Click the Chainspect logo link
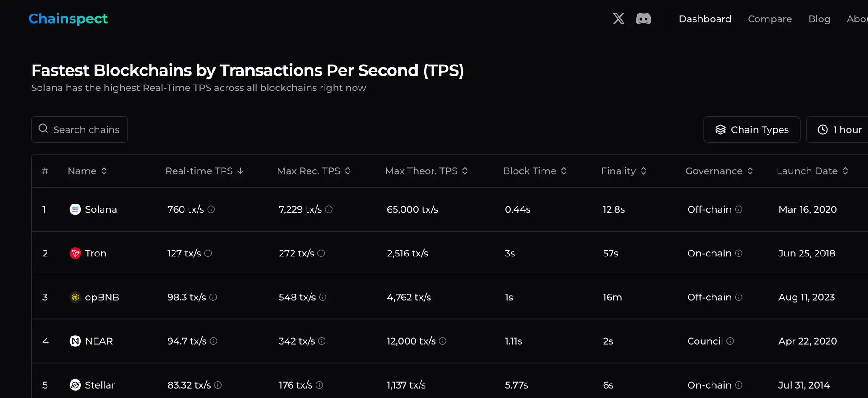The width and height of the screenshot is (868, 398). click(x=68, y=19)
